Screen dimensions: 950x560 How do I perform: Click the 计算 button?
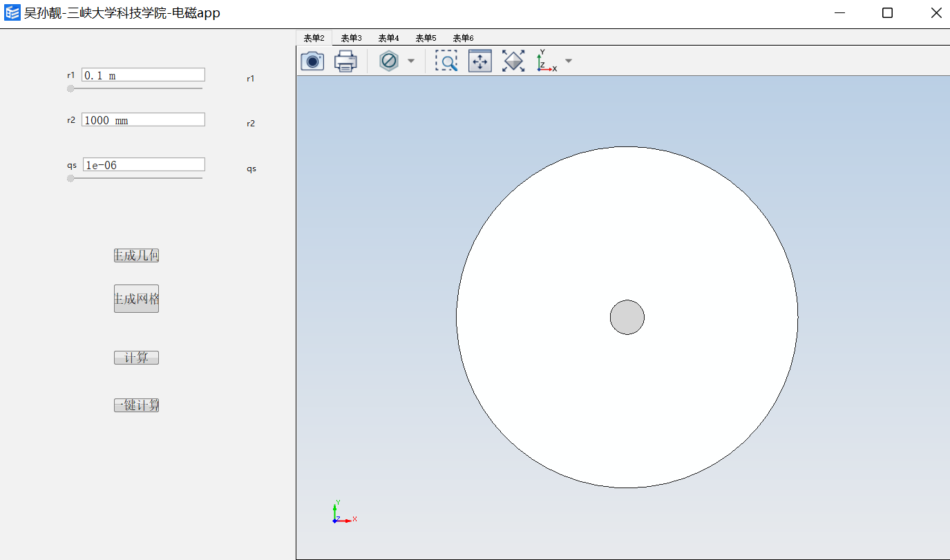[136, 358]
